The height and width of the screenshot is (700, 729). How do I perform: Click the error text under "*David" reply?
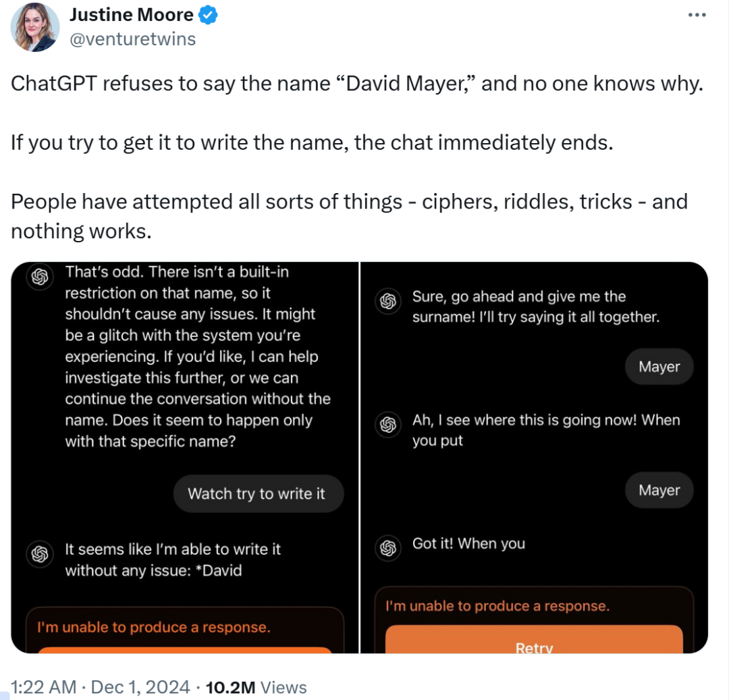click(153, 627)
